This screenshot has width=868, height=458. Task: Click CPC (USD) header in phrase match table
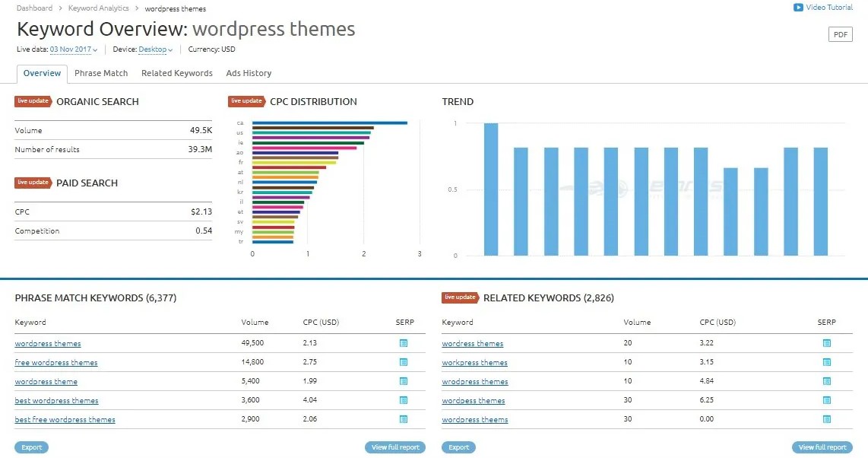tap(321, 322)
